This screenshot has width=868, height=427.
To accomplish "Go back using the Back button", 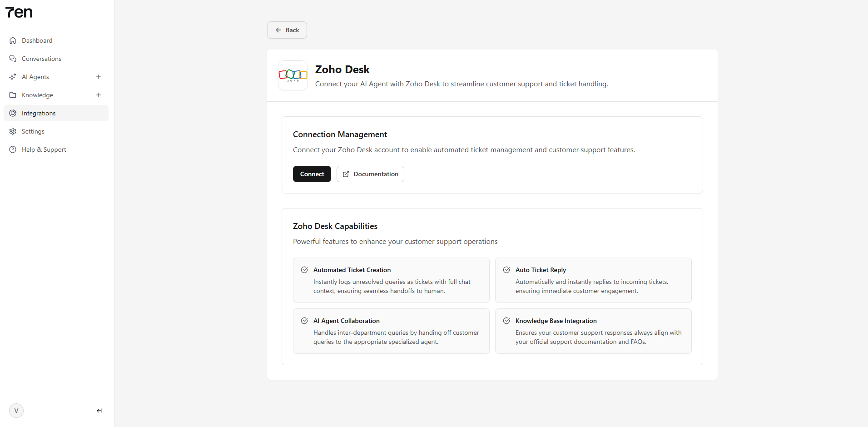I will 287,30.
